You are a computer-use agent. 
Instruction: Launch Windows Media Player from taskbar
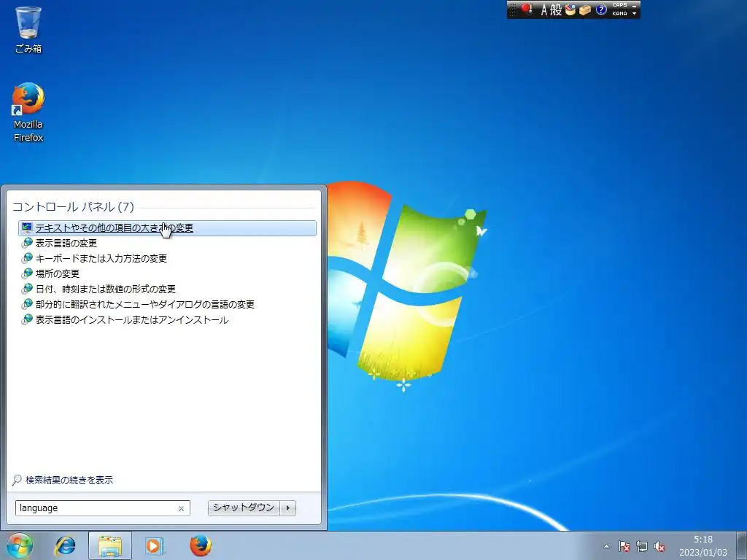coord(155,545)
